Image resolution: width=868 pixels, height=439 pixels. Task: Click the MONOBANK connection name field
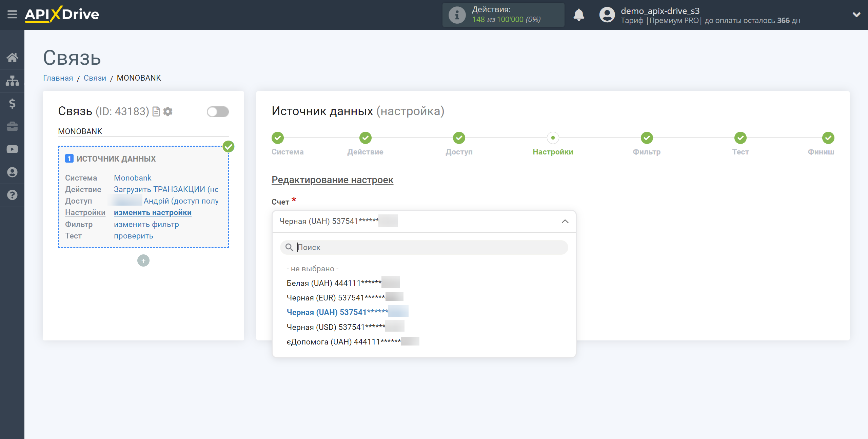(x=143, y=131)
